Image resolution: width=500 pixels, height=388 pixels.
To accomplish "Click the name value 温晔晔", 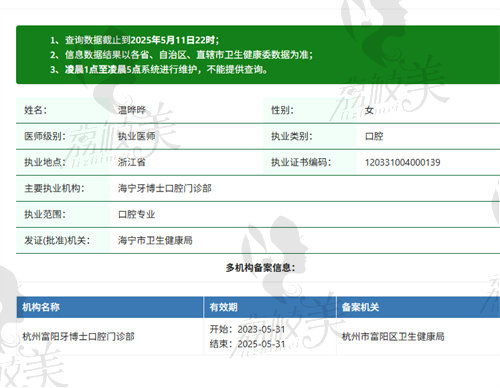I will pos(132,110).
